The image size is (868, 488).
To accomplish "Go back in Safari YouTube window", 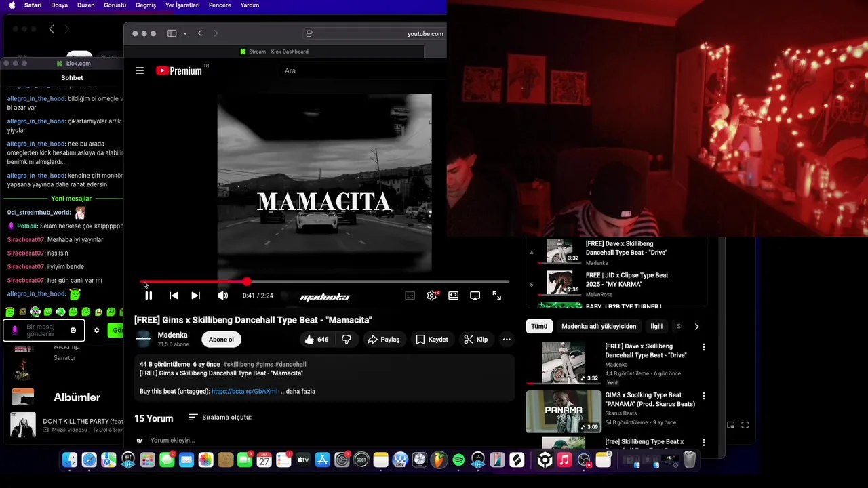I will 200,33.
